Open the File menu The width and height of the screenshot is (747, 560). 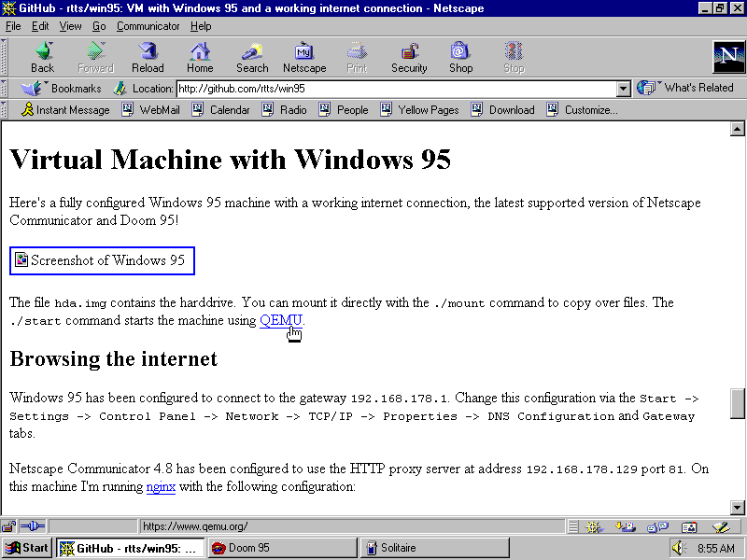pyautogui.click(x=13, y=26)
